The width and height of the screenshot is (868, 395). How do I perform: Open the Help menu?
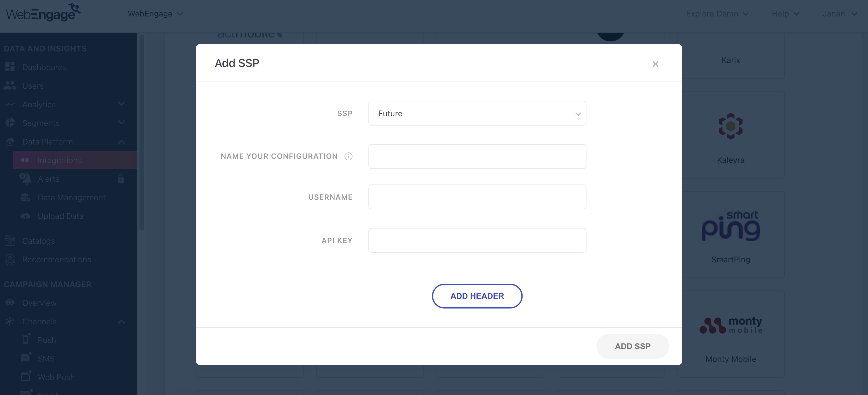[x=785, y=14]
